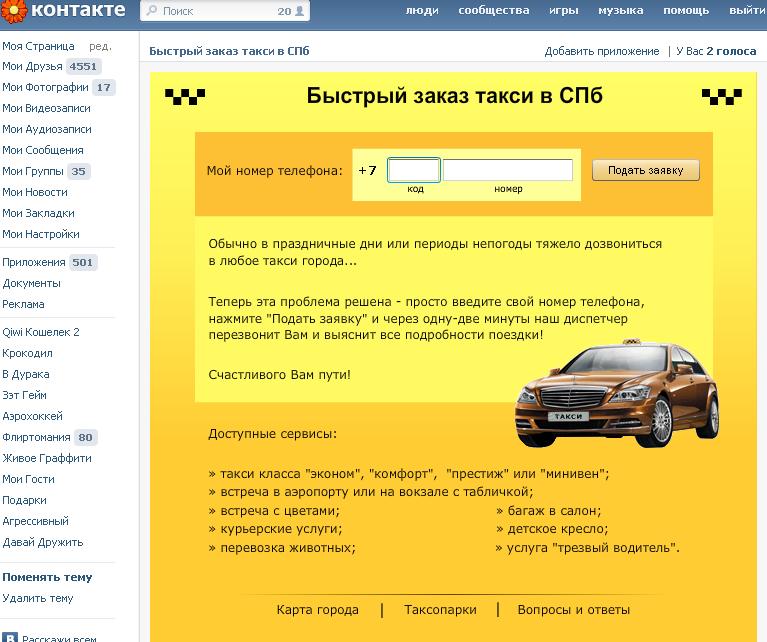767x642 pixels.
Task: Open Реклама in sidebar
Action: point(23,304)
